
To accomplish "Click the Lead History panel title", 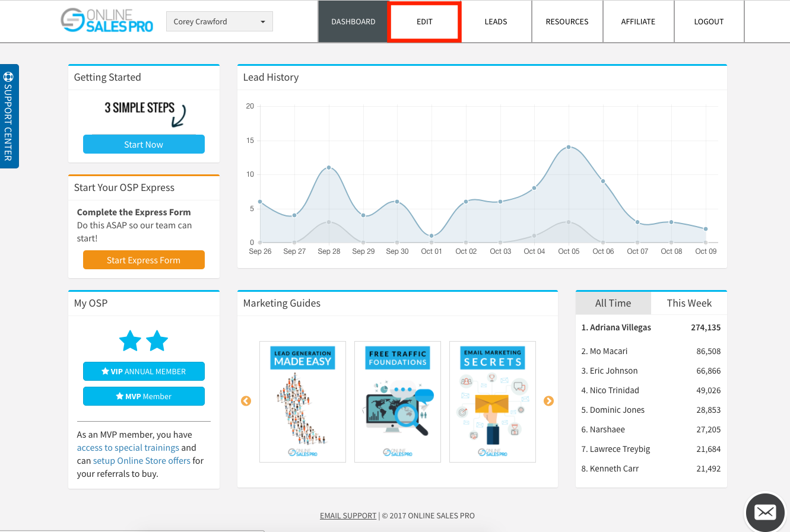I will (x=271, y=77).
